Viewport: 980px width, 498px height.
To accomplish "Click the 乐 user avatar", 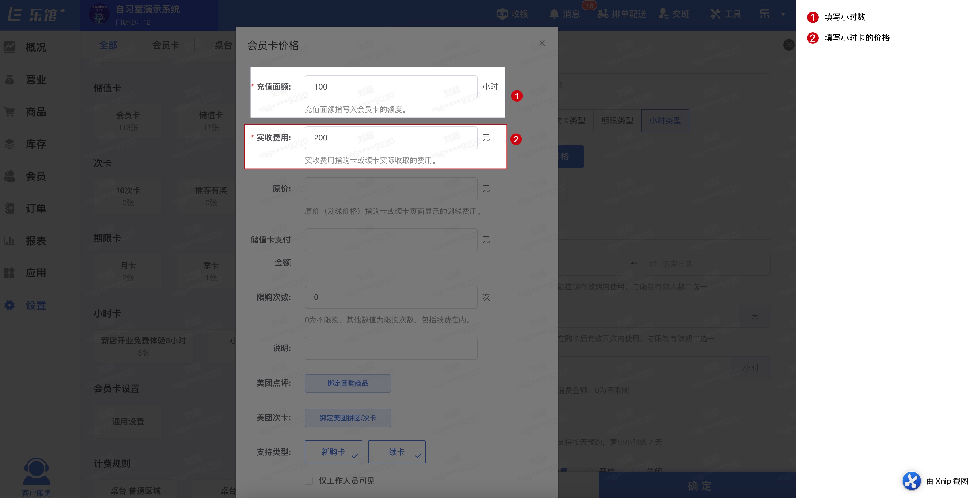I will click(x=764, y=14).
